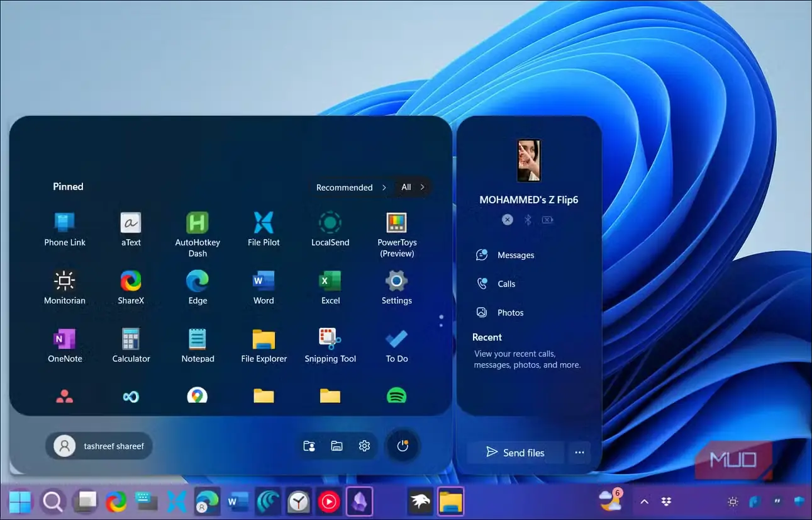The image size is (812, 520).
Task: Open OneNote
Action: tap(65, 346)
